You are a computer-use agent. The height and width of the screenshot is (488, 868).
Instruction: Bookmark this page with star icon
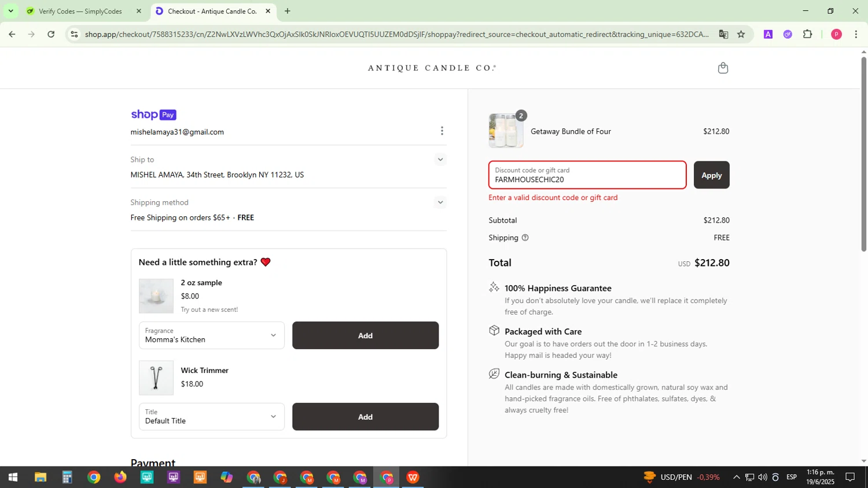pyautogui.click(x=741, y=34)
